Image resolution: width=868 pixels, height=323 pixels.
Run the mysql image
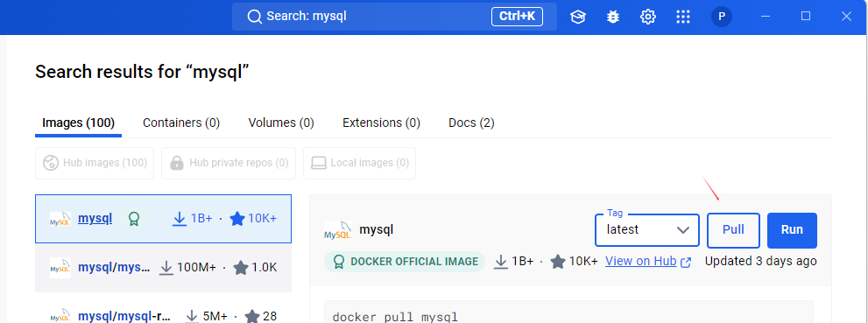[x=792, y=230]
